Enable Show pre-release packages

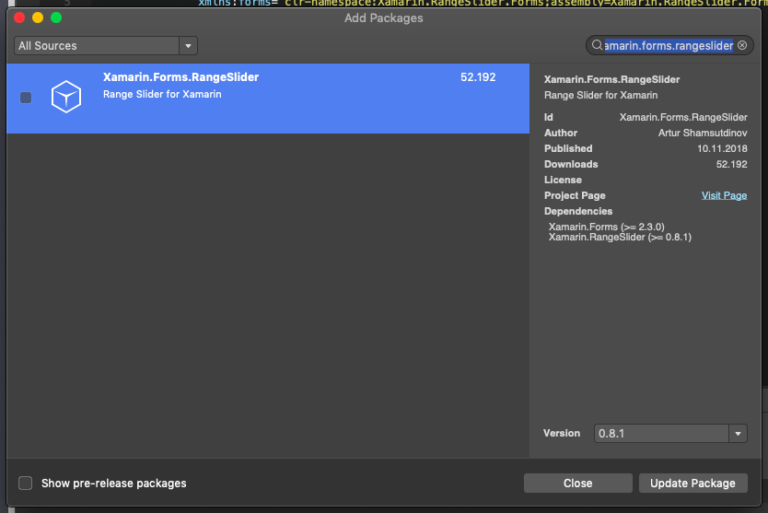[25, 483]
